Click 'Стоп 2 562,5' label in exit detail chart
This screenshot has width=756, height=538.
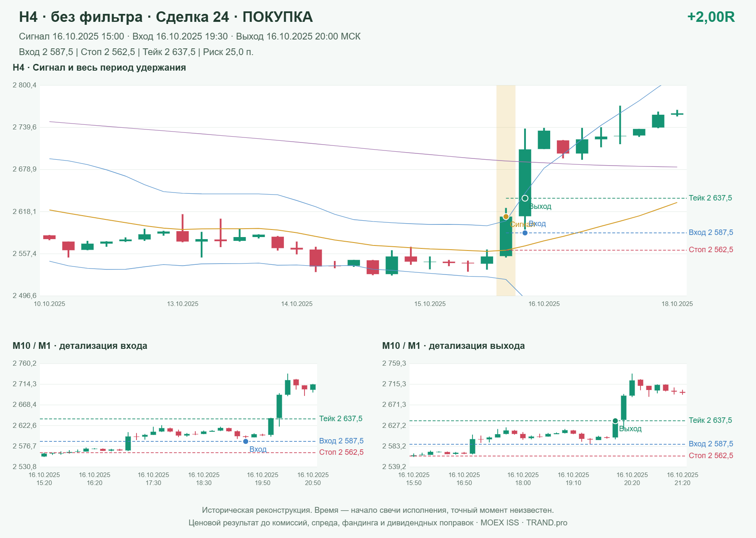(711, 456)
